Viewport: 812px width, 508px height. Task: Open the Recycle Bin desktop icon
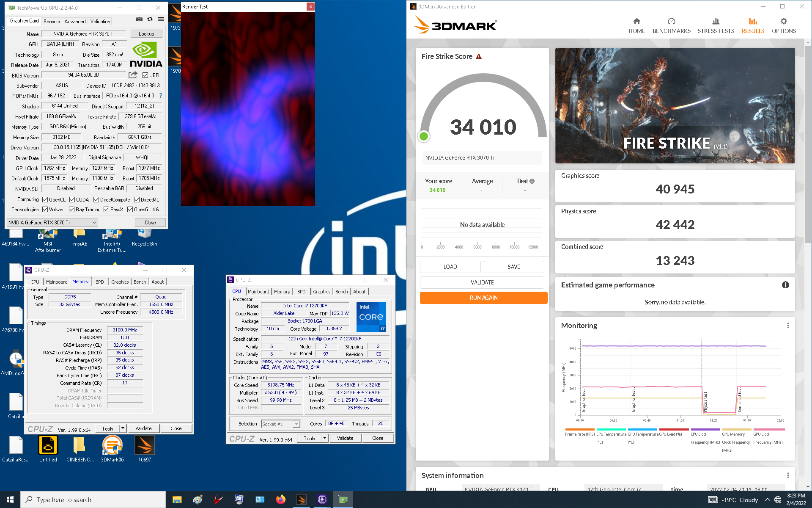pyautogui.click(x=144, y=238)
